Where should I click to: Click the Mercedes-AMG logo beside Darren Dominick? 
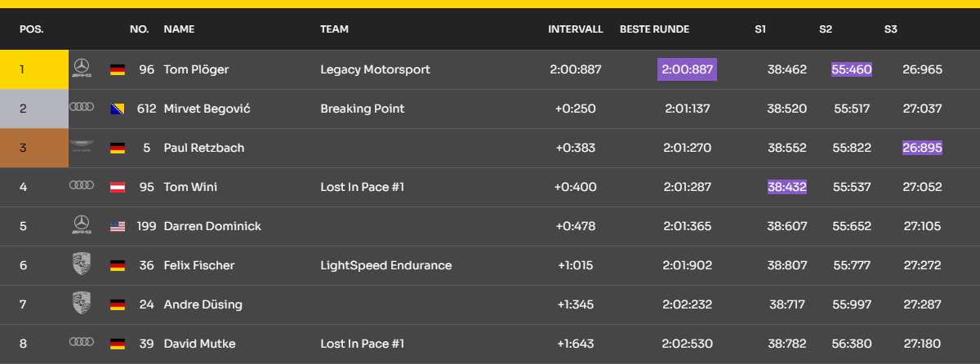(82, 226)
